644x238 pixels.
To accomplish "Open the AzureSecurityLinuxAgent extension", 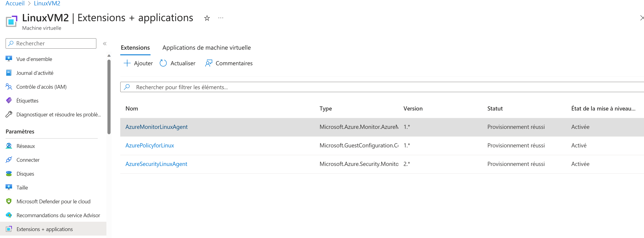I will click(156, 164).
